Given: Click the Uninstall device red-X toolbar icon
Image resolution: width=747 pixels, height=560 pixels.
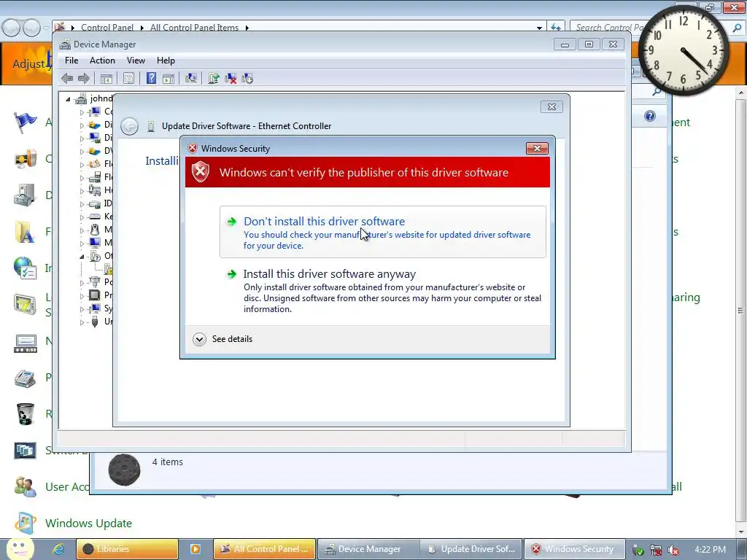Looking at the screenshot, I should tap(231, 78).
